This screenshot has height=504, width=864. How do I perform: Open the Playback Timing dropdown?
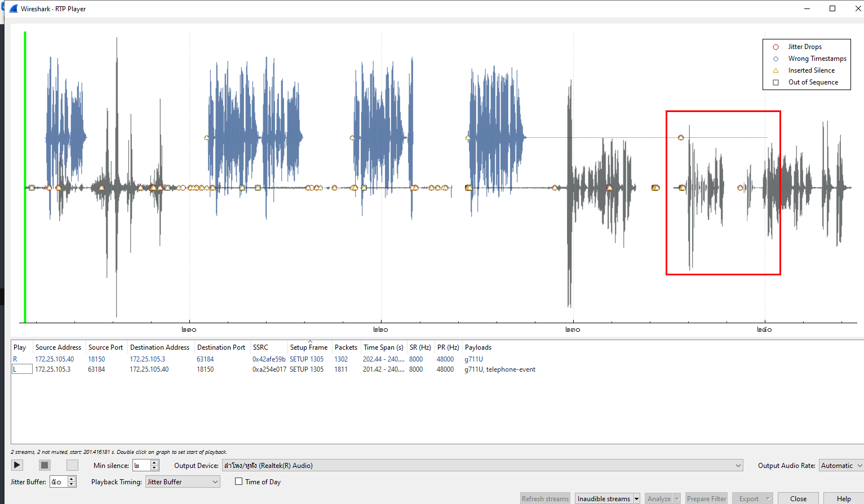click(183, 482)
